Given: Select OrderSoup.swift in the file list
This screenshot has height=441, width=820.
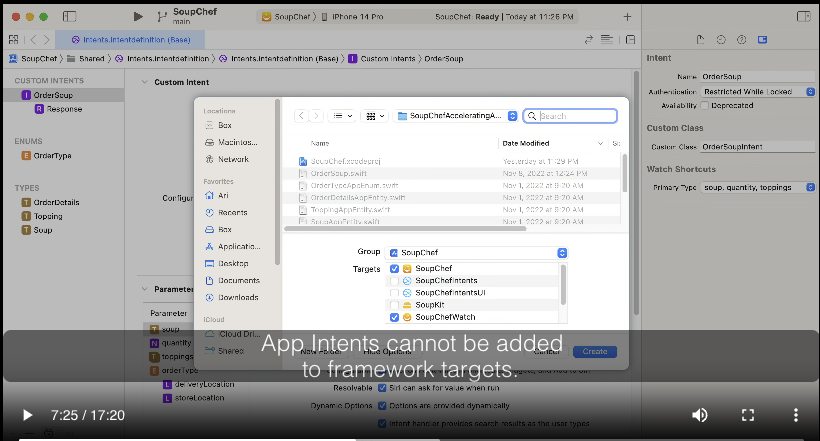Looking at the screenshot, I should [340, 173].
